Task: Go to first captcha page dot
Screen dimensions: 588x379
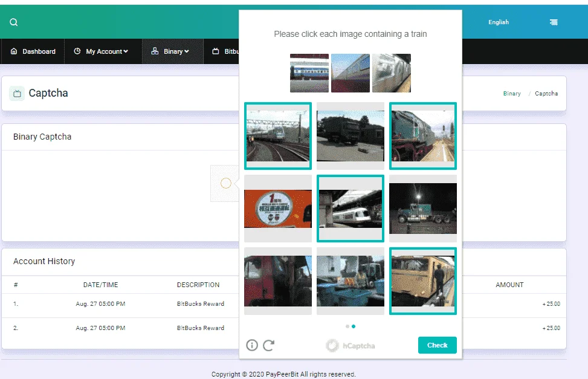Action: pyautogui.click(x=347, y=326)
